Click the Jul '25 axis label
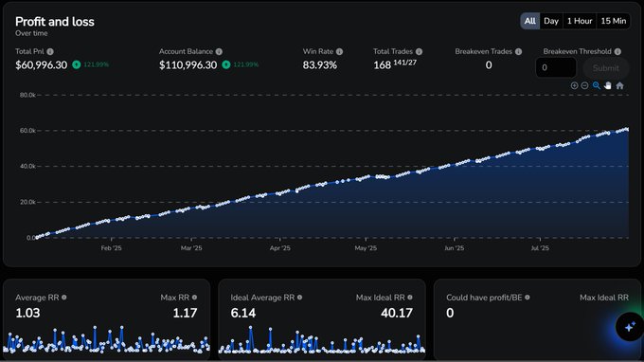Image resolution: width=644 pixels, height=362 pixels. pos(540,248)
